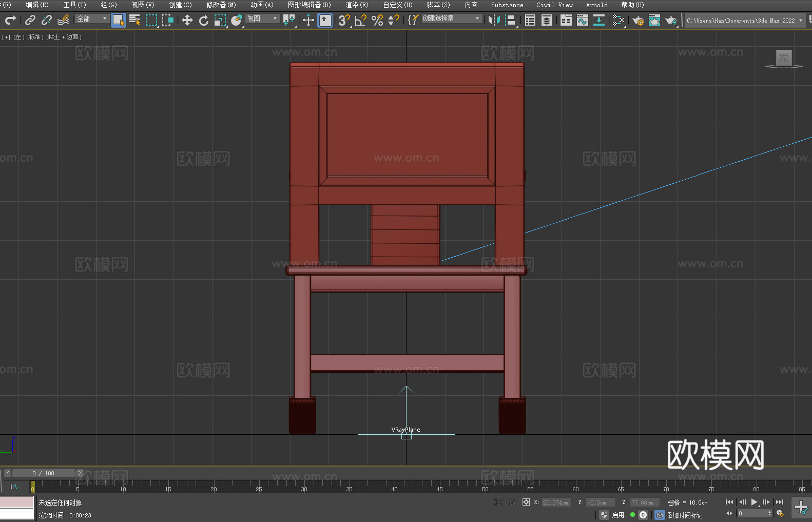This screenshot has width=812, height=522.
Task: Click Use Pivot Point Center icon
Action: pyautogui.click(x=289, y=20)
